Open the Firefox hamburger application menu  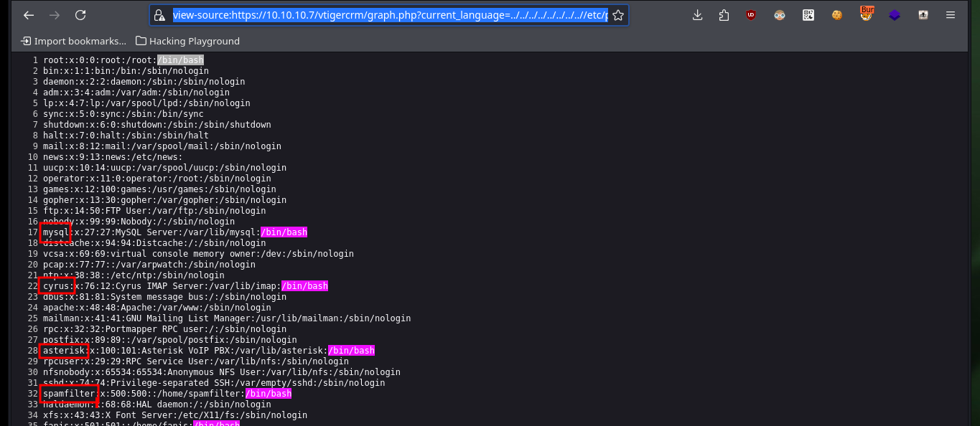[x=951, y=15]
